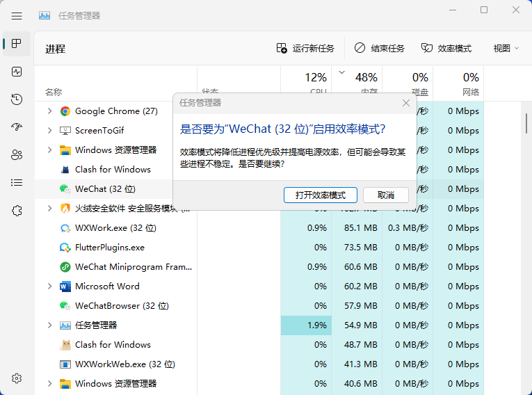Select the Processes page icon in sidebar

16,43
